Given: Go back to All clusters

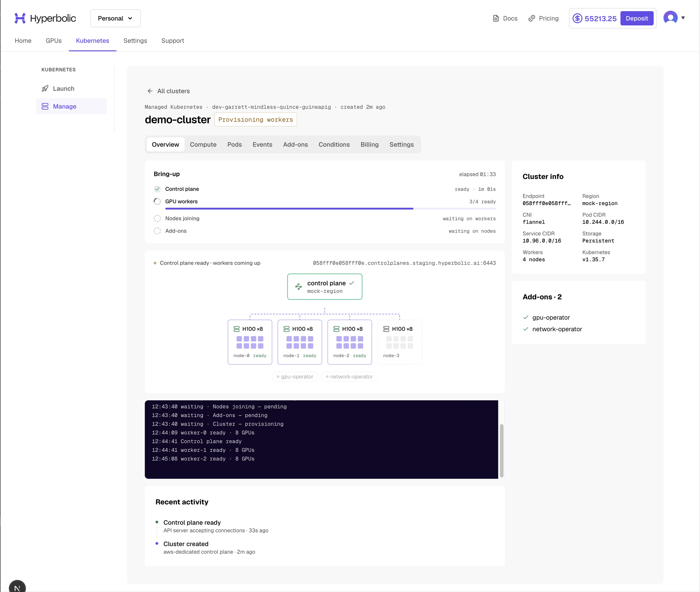Looking at the screenshot, I should [173, 91].
